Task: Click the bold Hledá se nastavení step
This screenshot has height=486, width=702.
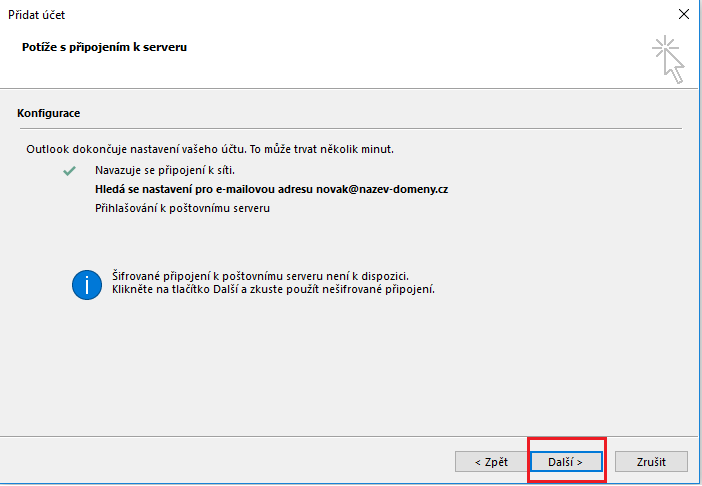Action: point(200,189)
